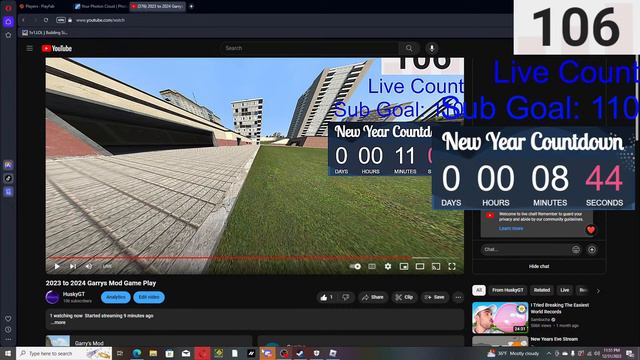
Task: Select the All filter chip
Action: 479,290
